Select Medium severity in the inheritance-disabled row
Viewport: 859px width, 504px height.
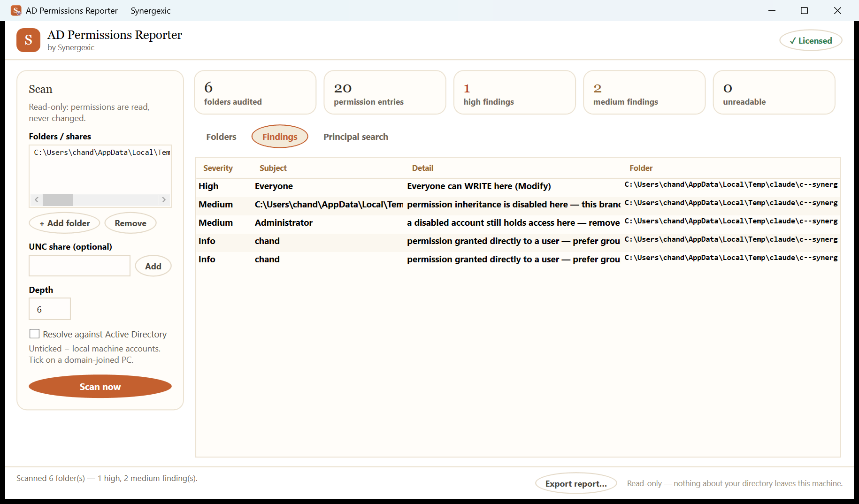215,205
